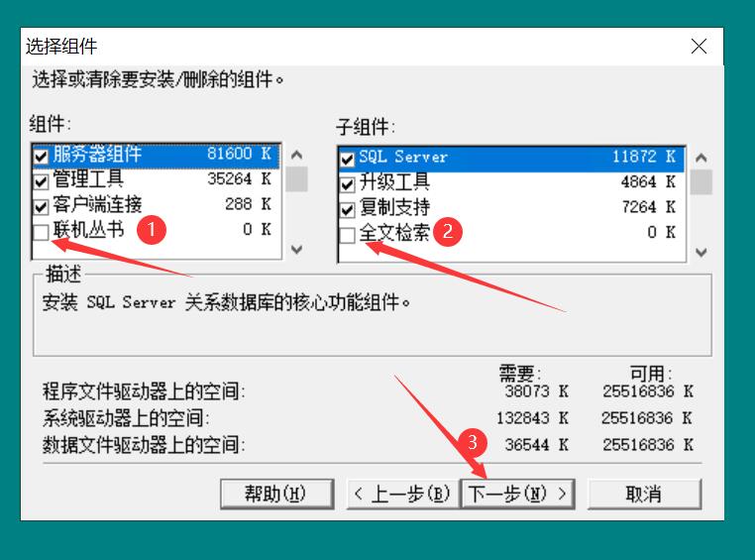Image resolution: width=755 pixels, height=560 pixels.
Task: Select the 升级工具 subcomponent row
Action: [x=512, y=182]
